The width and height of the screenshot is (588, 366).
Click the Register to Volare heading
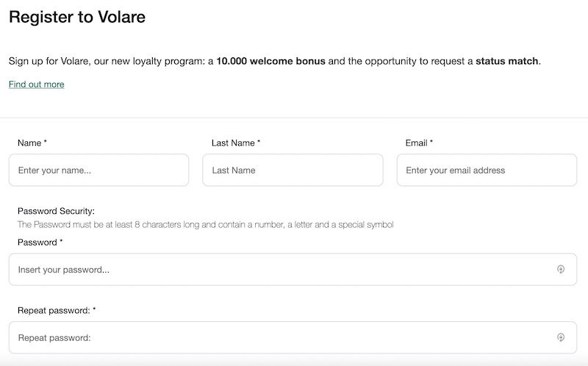tap(77, 17)
